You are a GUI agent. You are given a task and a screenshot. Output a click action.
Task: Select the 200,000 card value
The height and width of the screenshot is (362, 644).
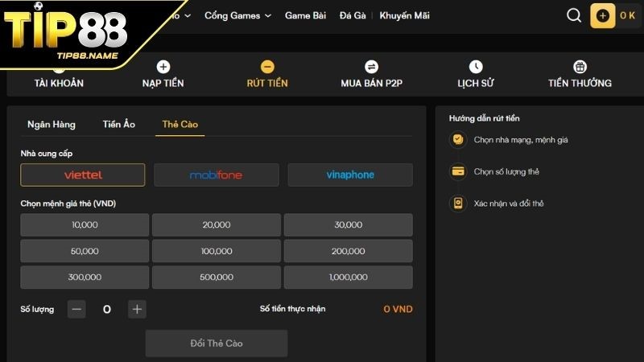349,251
